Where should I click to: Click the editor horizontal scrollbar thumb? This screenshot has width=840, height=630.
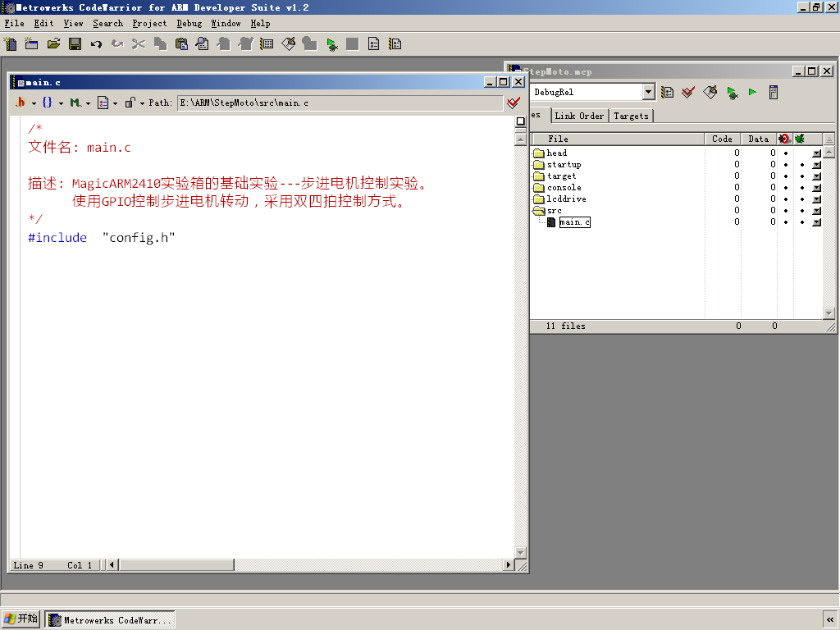(177, 564)
